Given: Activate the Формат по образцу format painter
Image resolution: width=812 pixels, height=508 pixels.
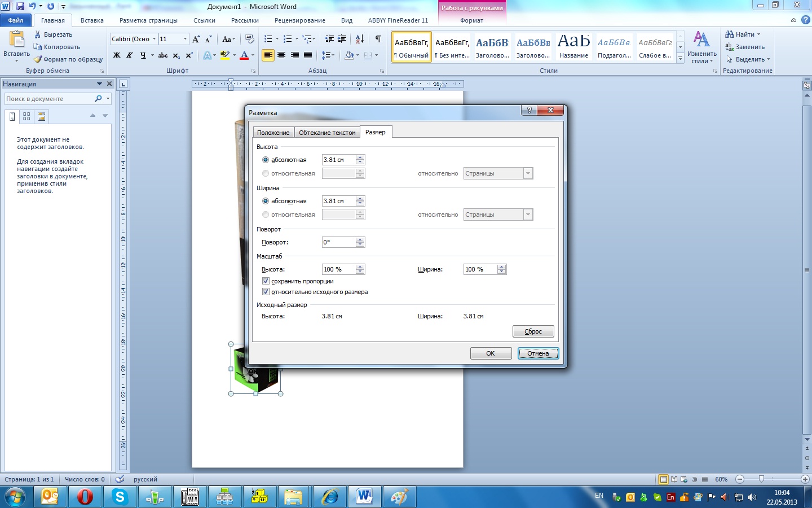Looking at the screenshot, I should coord(68,59).
